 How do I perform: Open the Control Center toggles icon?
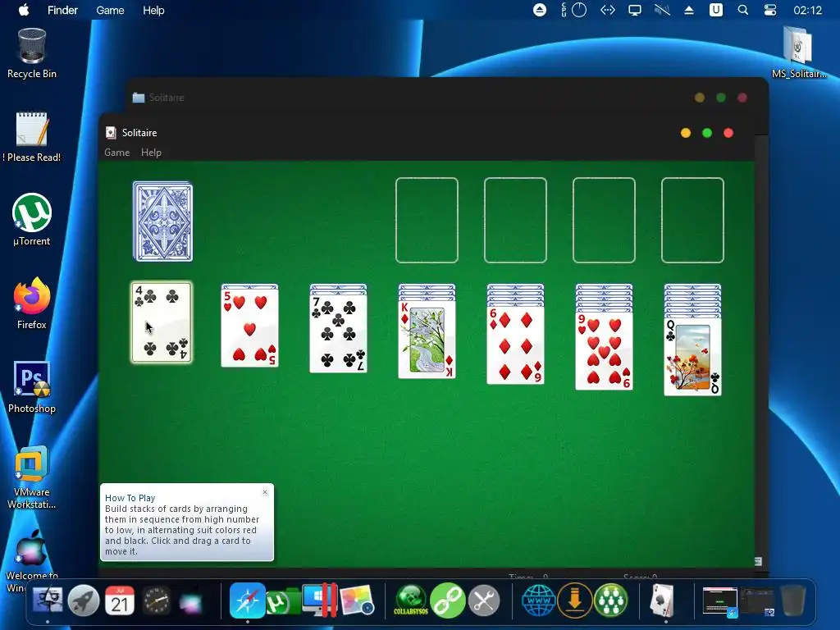point(769,10)
